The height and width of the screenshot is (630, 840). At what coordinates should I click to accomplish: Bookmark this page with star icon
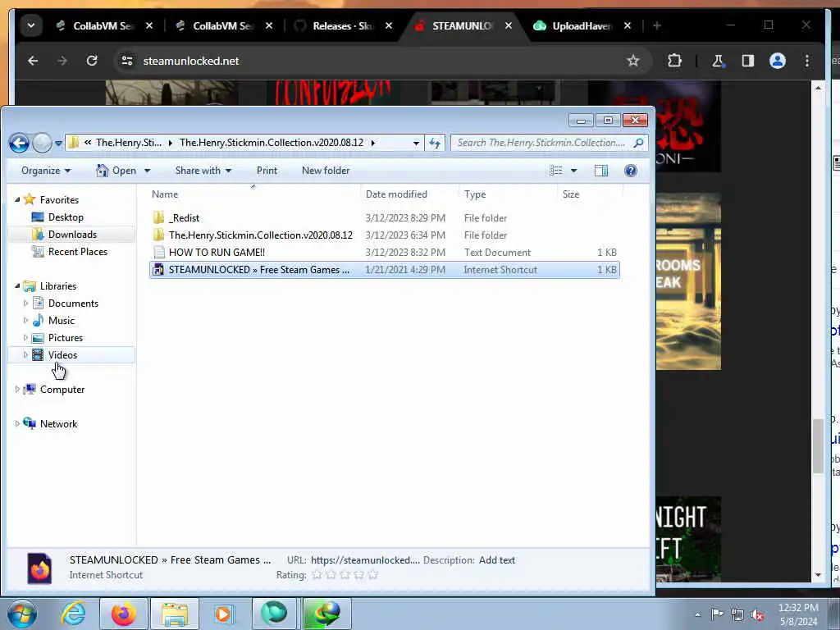[x=632, y=61]
